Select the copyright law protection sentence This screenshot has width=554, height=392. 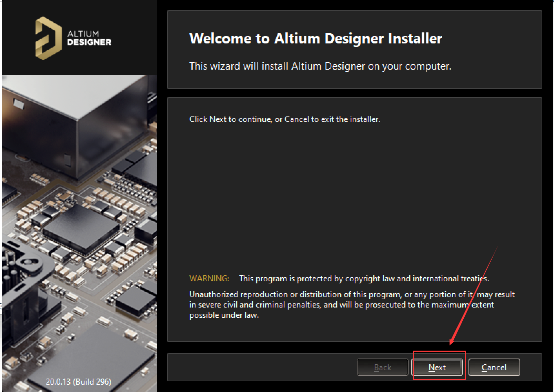364,279
